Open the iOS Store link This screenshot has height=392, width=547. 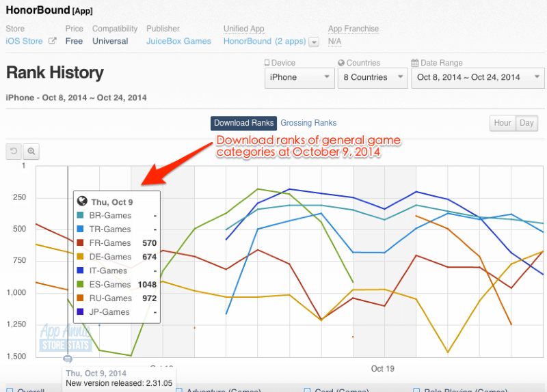(24, 41)
